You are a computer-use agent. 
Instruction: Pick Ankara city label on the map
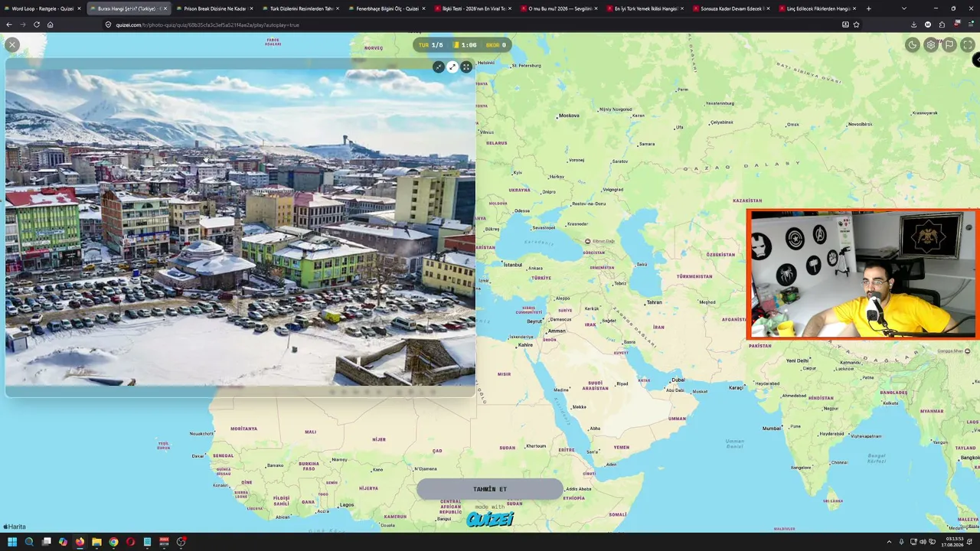(x=535, y=269)
